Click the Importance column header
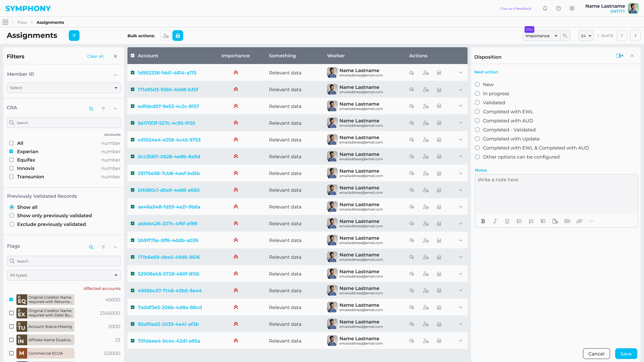 click(235, 56)
